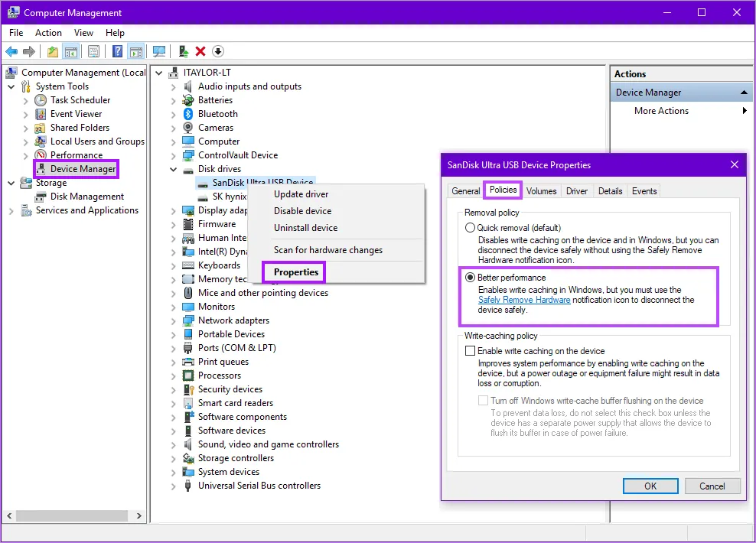
Task: Select the Shared Folders icon
Action: [41, 128]
